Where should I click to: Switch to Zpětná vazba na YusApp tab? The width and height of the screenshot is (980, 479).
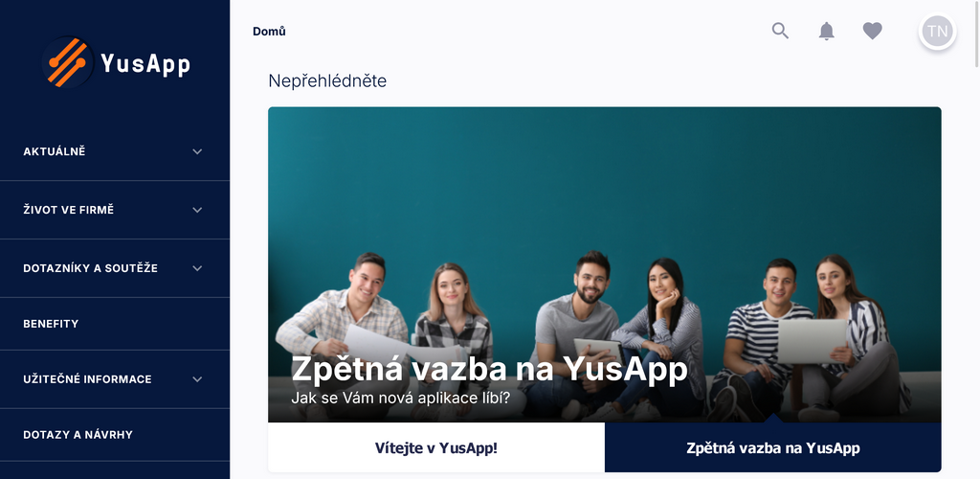(x=773, y=447)
